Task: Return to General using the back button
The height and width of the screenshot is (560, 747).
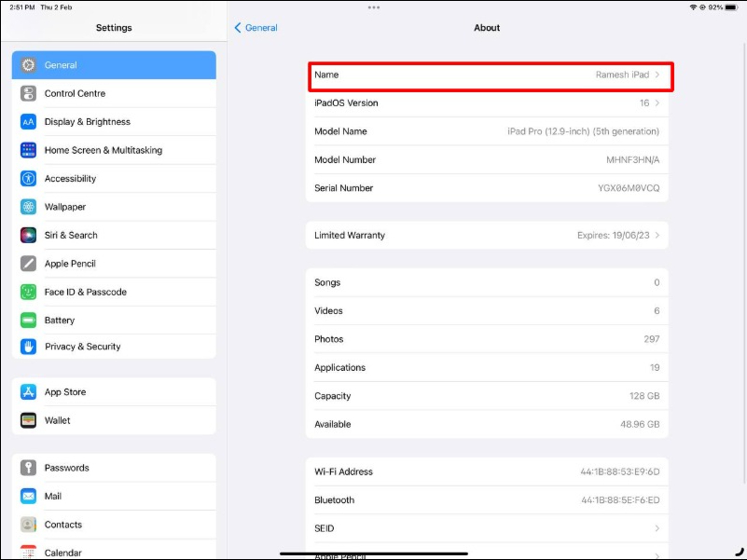Action: click(x=255, y=28)
